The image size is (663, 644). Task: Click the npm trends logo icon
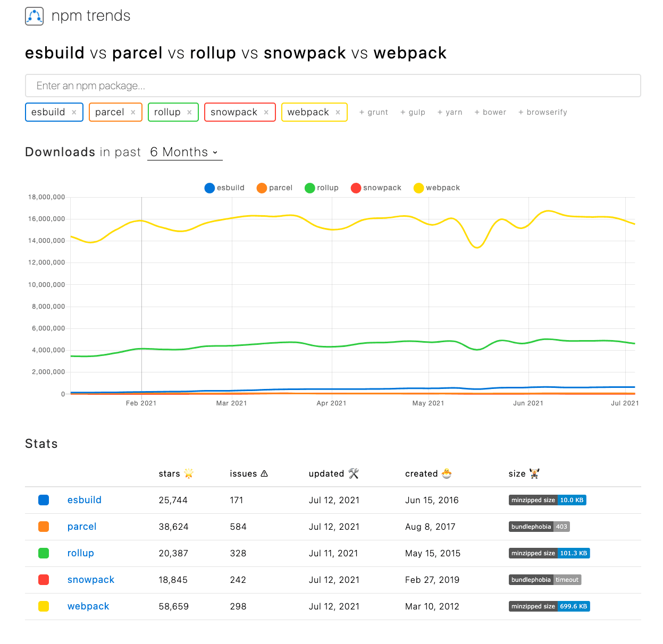point(34,16)
